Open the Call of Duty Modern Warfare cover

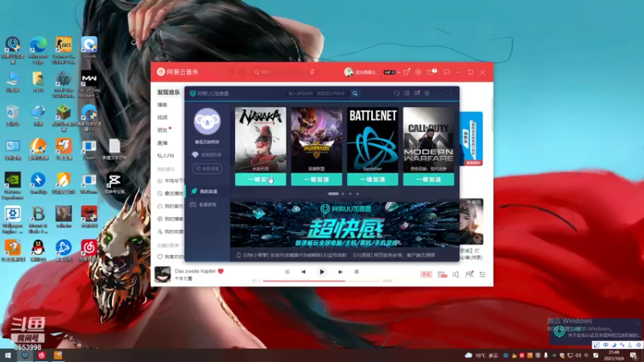[428, 139]
